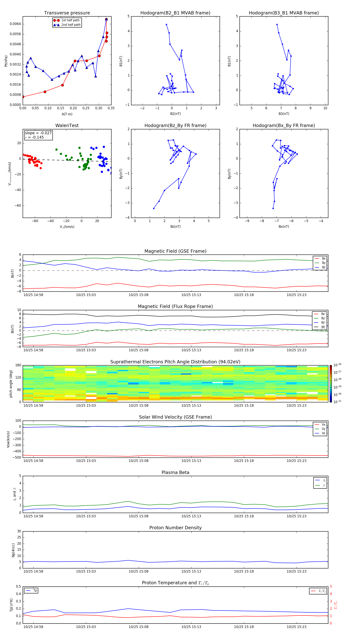Click the 'Pt(nPa)' axis label
351x644 pixels.
6,61
